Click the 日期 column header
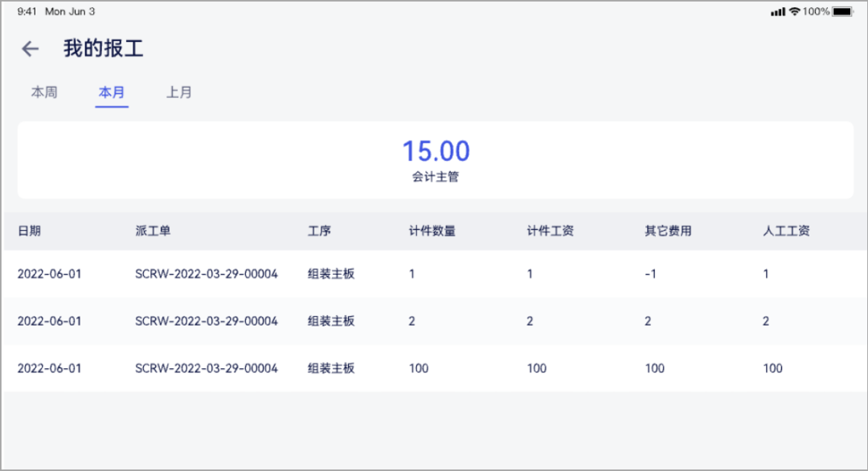The height and width of the screenshot is (471, 868). click(x=29, y=231)
